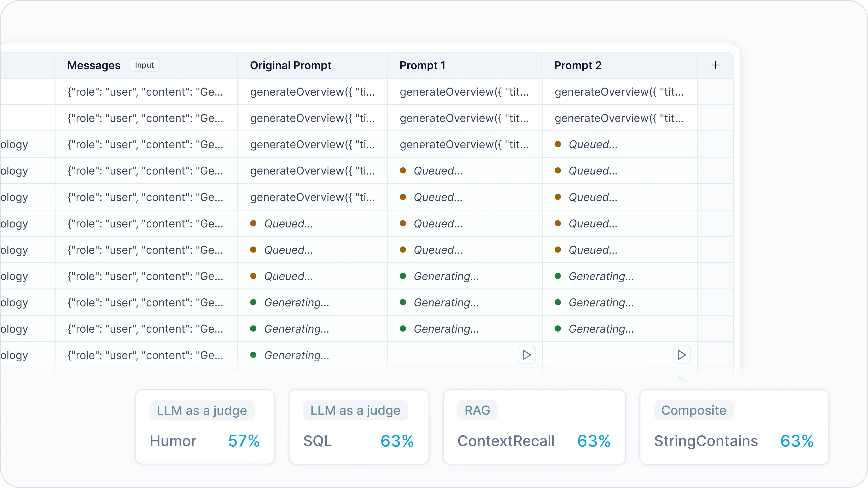868x488 pixels.
Task: Open the StringContains Composite score card
Action: 734,427
